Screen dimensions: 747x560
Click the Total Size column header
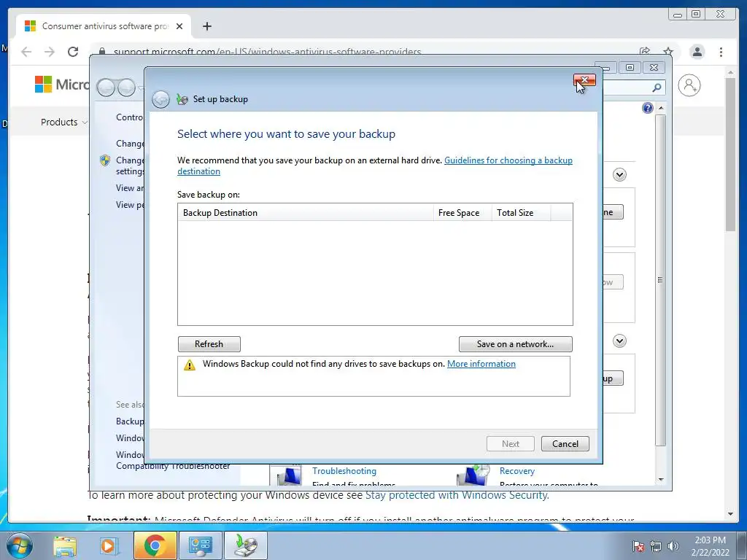tap(521, 212)
